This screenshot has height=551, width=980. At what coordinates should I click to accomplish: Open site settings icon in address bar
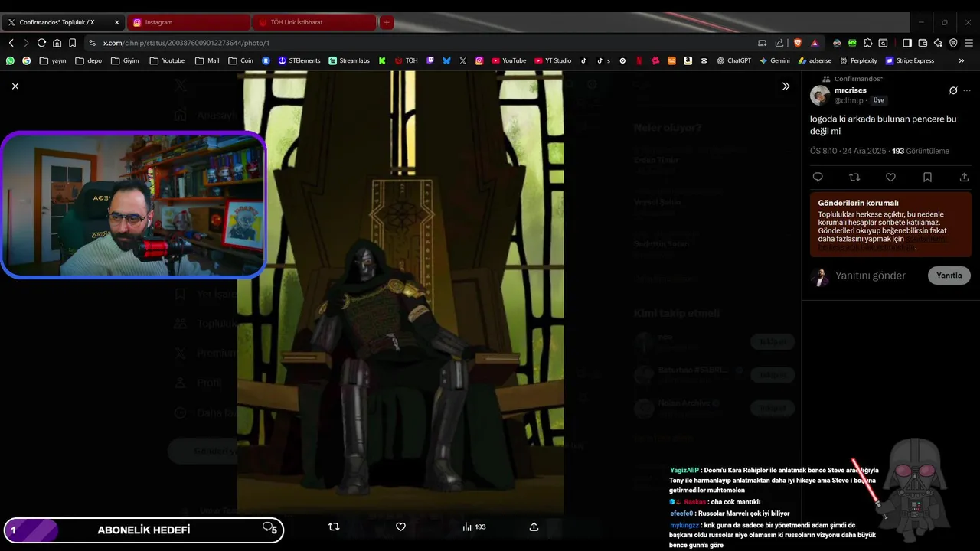92,43
